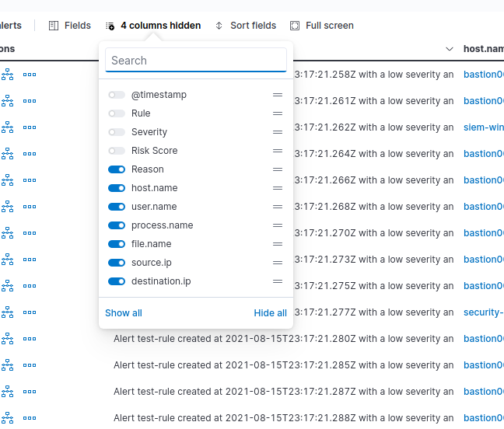Open the bastion host link in 21.280Z row
The height and width of the screenshot is (429, 504).
(x=484, y=339)
